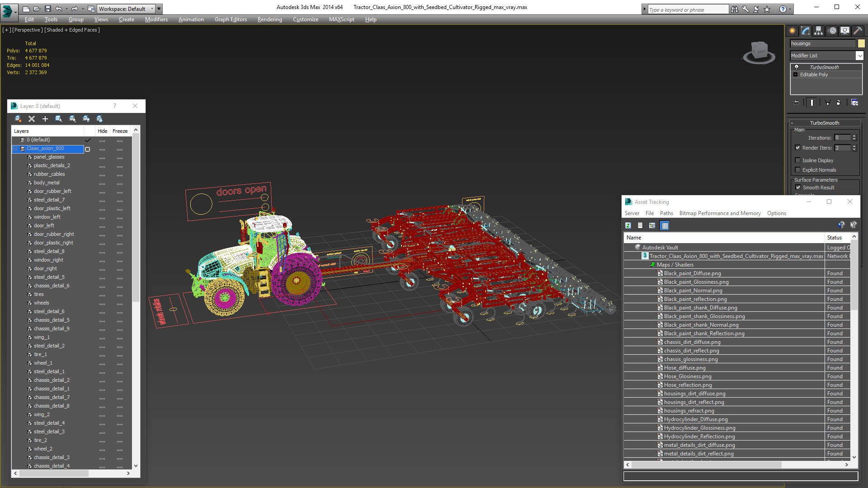Collapse the Claas_axion_800 layer tree
Image resolution: width=868 pixels, height=488 pixels.
pyautogui.click(x=15, y=149)
